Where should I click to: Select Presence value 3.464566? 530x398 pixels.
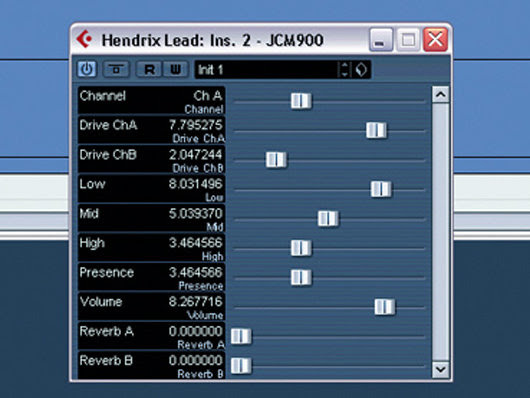(195, 273)
